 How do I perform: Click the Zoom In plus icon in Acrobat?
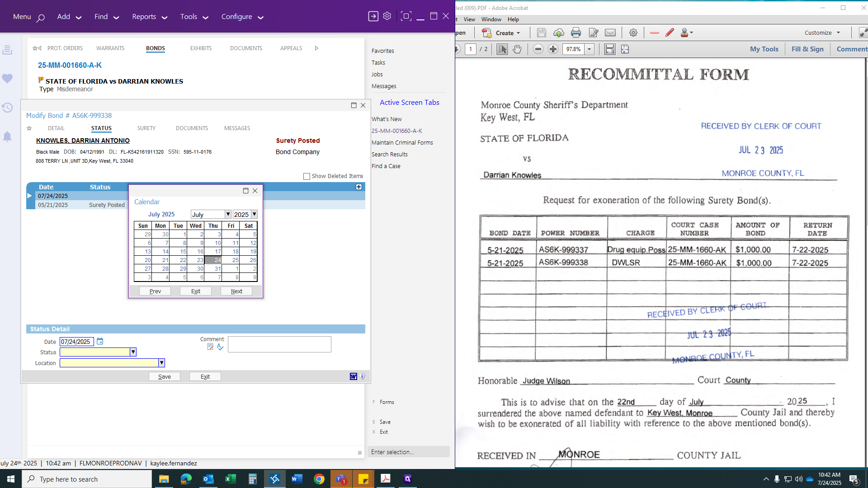click(553, 49)
